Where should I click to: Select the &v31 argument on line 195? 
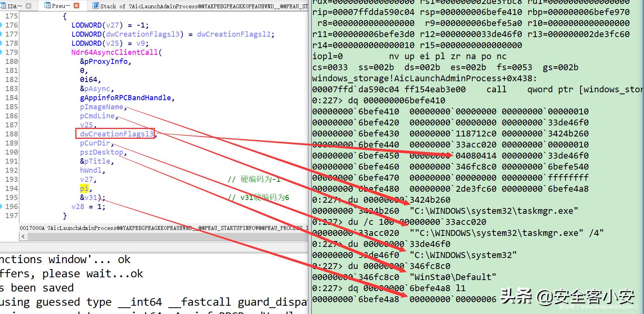tap(88, 198)
